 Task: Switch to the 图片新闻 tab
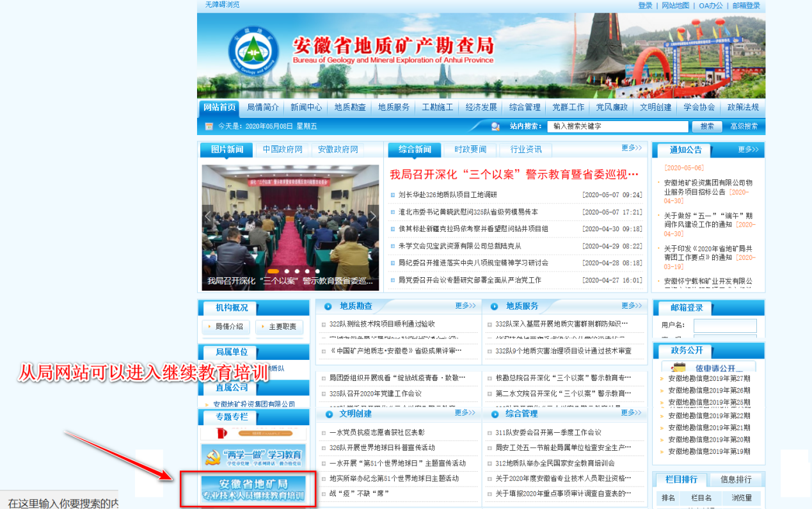click(x=227, y=150)
